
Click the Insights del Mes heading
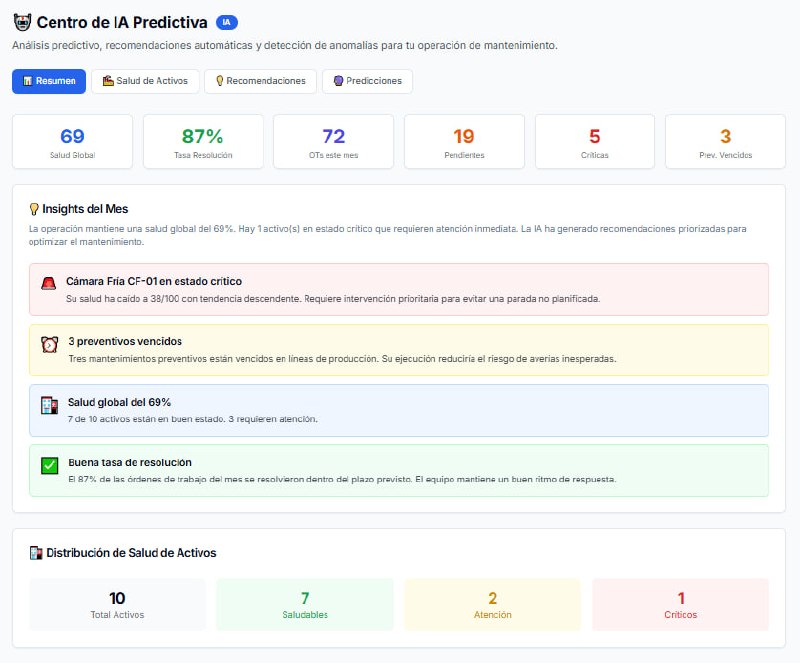[85, 209]
